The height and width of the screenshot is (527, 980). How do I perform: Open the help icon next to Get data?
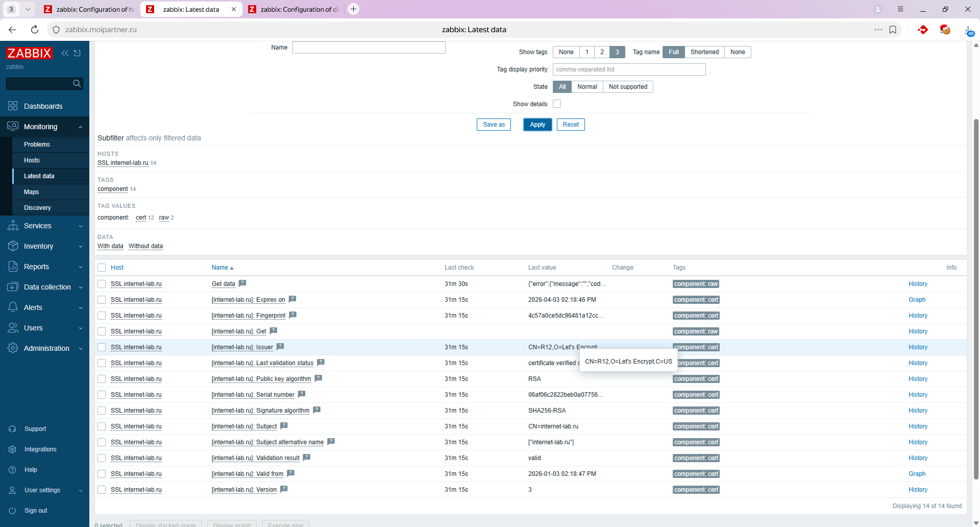tap(242, 283)
